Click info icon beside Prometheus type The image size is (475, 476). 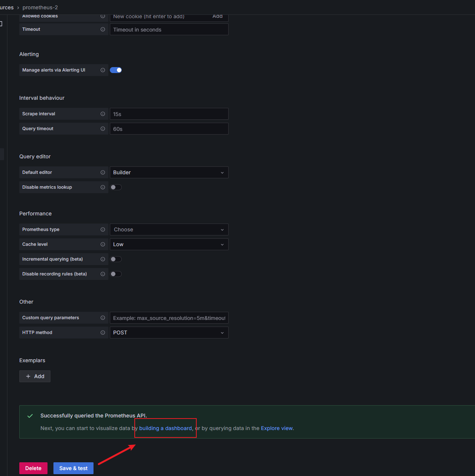coord(103,229)
